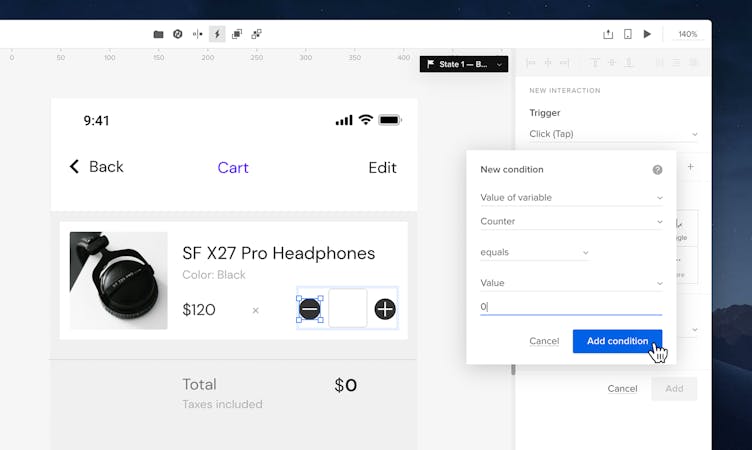Image resolution: width=752 pixels, height=450 pixels.
Task: Open the folder icon in the toolbar
Action: (158, 34)
